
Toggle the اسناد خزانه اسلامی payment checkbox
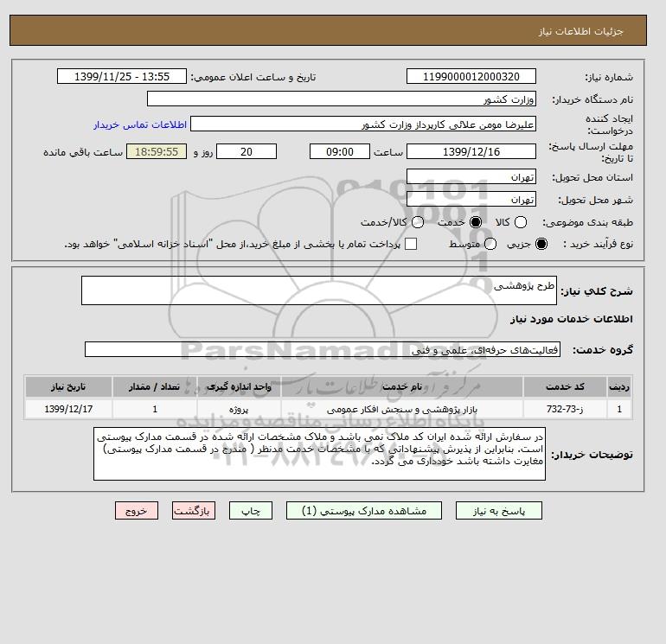[x=411, y=244]
